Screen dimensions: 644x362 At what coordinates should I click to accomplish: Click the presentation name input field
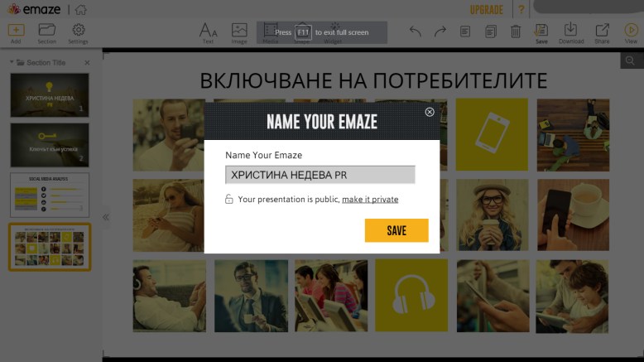coord(320,175)
